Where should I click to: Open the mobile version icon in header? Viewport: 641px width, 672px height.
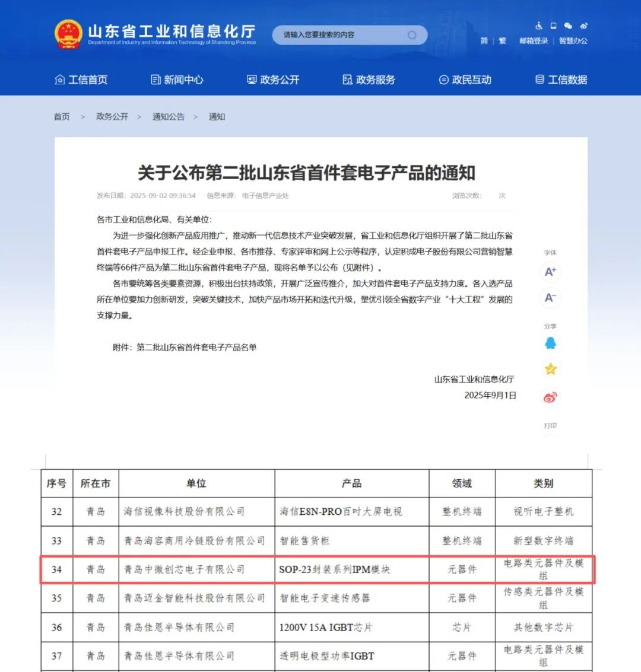[554, 26]
